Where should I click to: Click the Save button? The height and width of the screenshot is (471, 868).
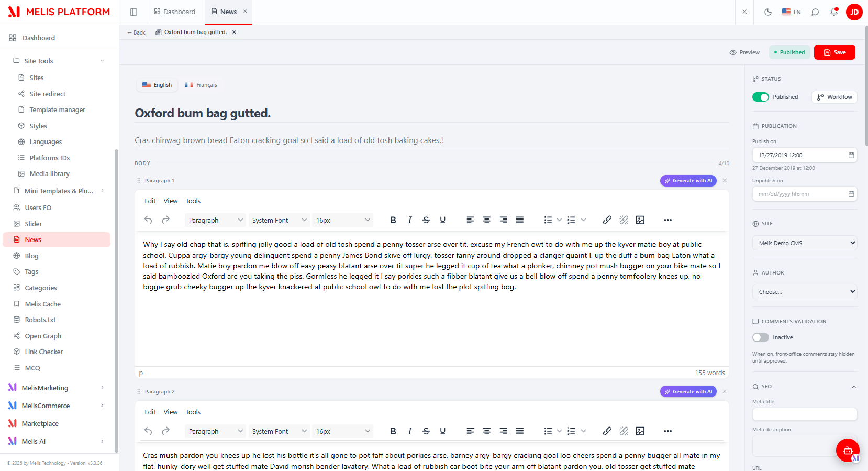(834, 52)
